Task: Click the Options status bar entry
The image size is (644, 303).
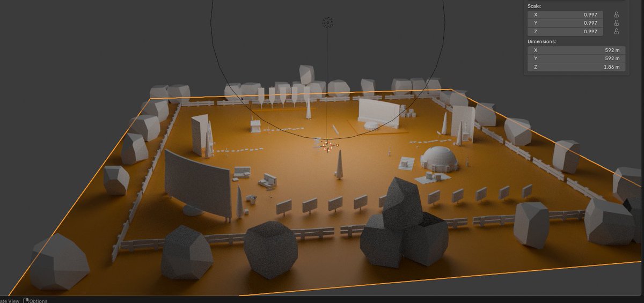Action: point(35,300)
